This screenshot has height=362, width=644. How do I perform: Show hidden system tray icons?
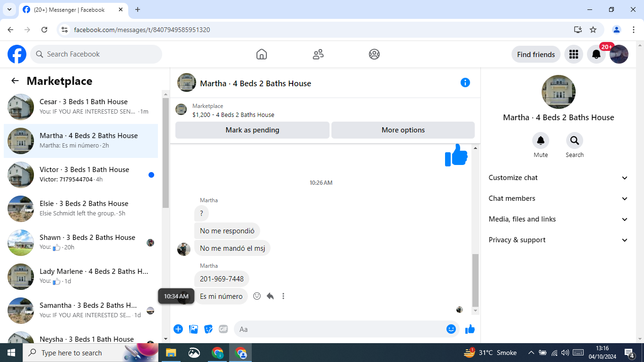531,353
